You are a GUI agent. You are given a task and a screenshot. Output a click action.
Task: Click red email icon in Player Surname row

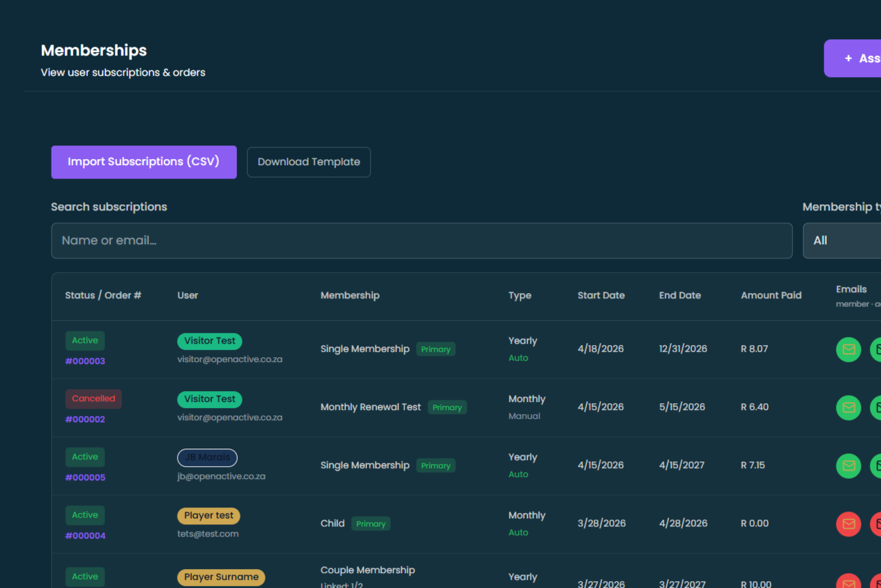(848, 582)
